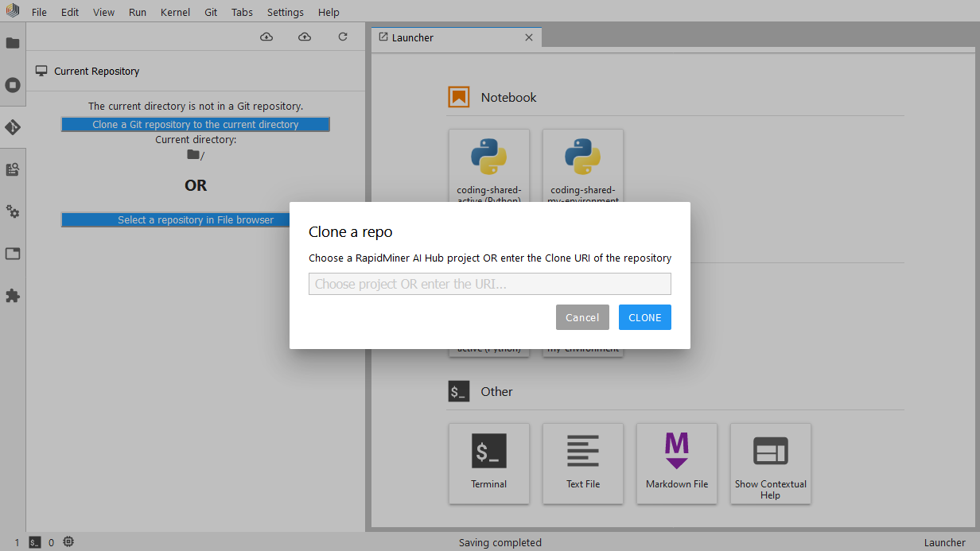Screen dimensions: 980x551
Task: Open the Git menu in menu bar
Action: coord(211,12)
